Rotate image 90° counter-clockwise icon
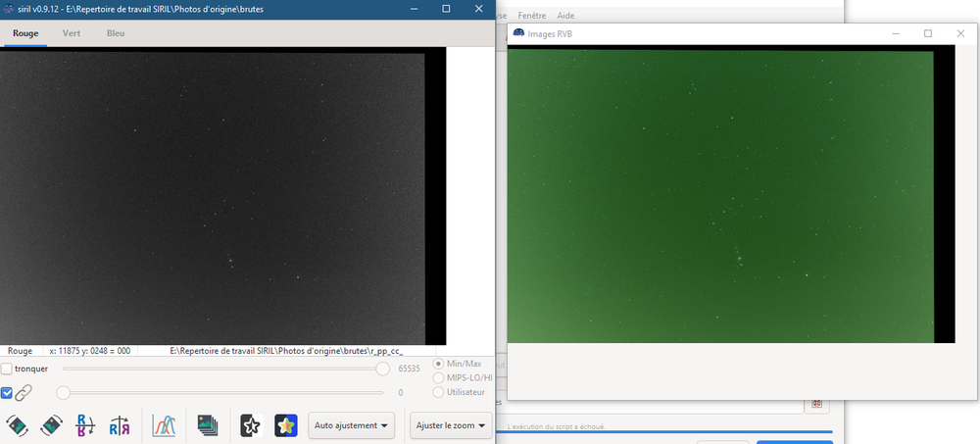The width and height of the screenshot is (980, 444). point(17,425)
